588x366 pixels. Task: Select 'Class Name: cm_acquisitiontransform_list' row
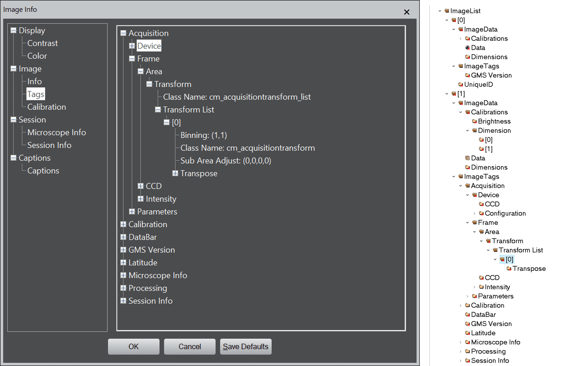click(237, 97)
